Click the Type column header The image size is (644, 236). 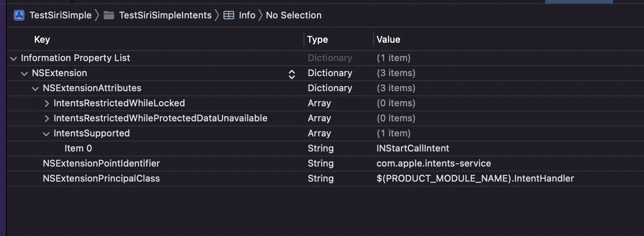pyautogui.click(x=317, y=40)
